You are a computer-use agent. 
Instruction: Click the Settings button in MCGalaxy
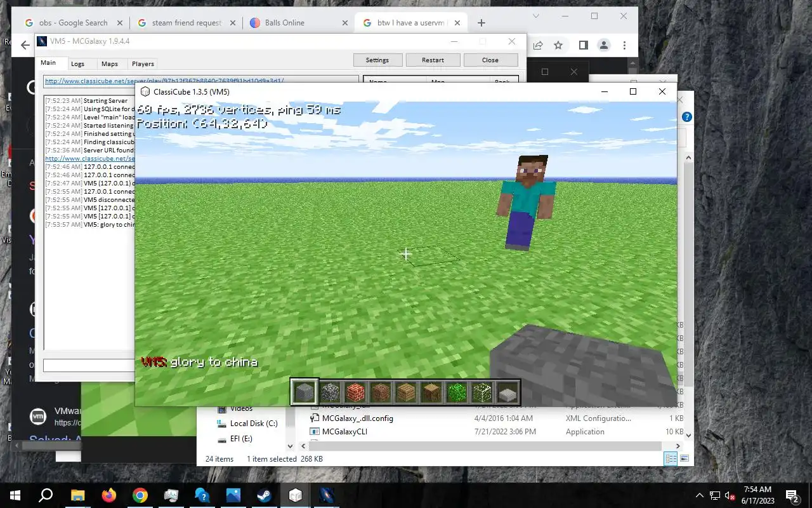click(377, 60)
